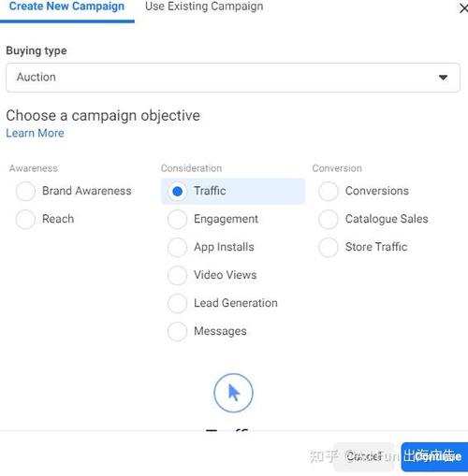Select the Store Traffic objective
Image resolution: width=468 pixels, height=476 pixels.
tap(329, 247)
